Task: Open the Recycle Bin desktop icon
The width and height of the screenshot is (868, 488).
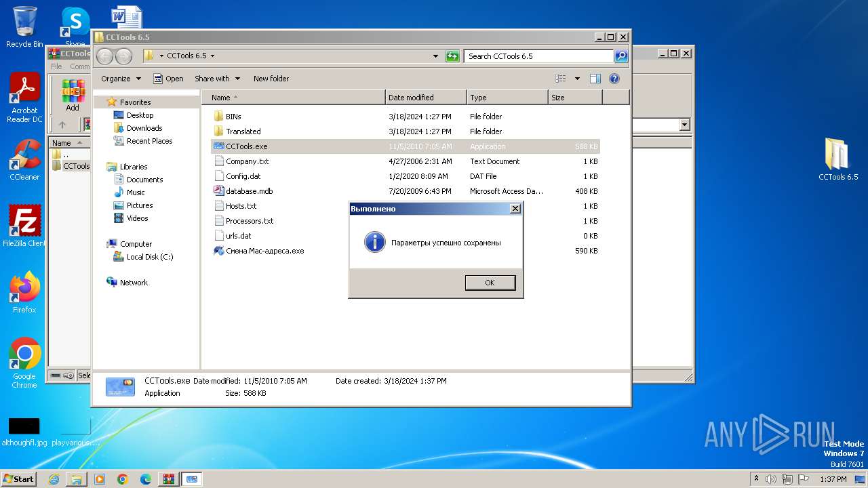Action: click(24, 27)
